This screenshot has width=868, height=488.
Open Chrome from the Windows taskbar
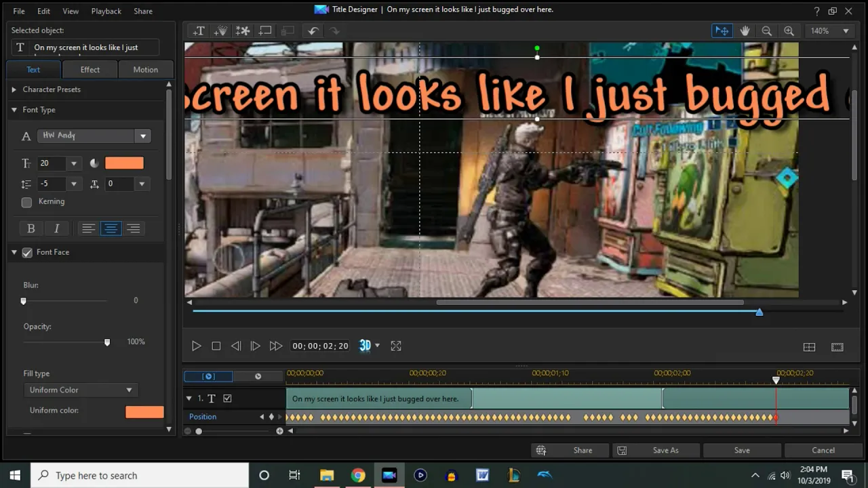point(358,475)
